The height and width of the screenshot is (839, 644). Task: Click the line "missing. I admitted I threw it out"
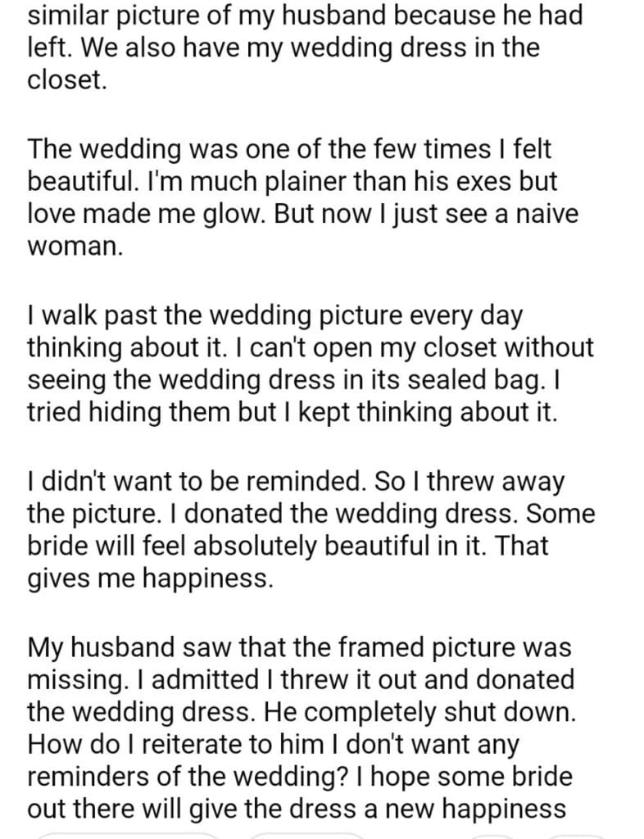300,682
